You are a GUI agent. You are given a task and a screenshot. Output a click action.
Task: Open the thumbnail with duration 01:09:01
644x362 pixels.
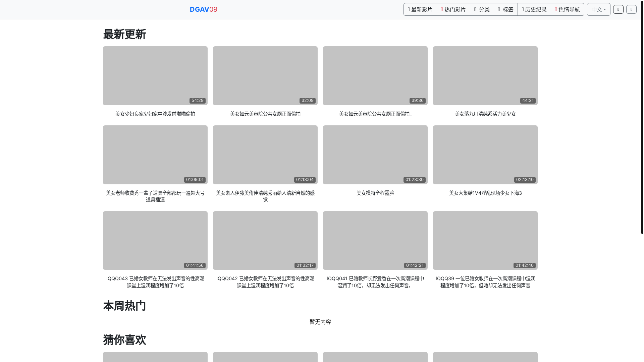click(155, 155)
